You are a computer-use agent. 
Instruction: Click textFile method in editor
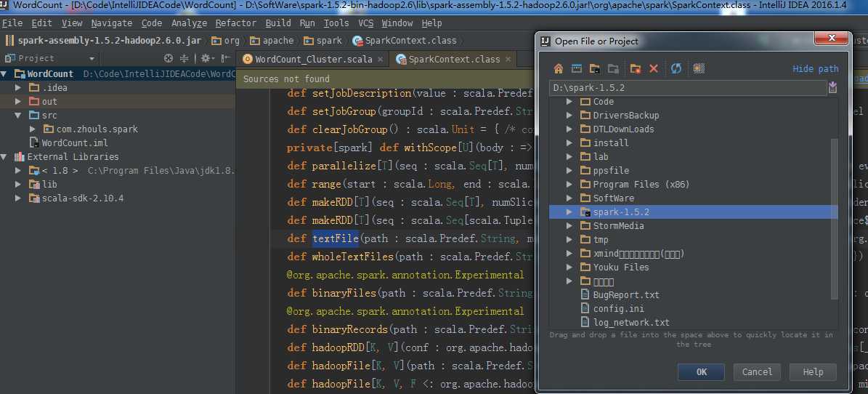coord(336,239)
